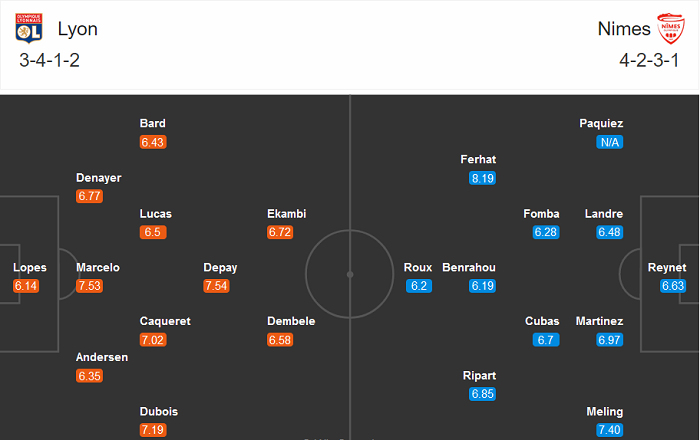Click Denayer's 6.77 rating badge
This screenshot has width=700, height=440.
pyautogui.click(x=89, y=196)
